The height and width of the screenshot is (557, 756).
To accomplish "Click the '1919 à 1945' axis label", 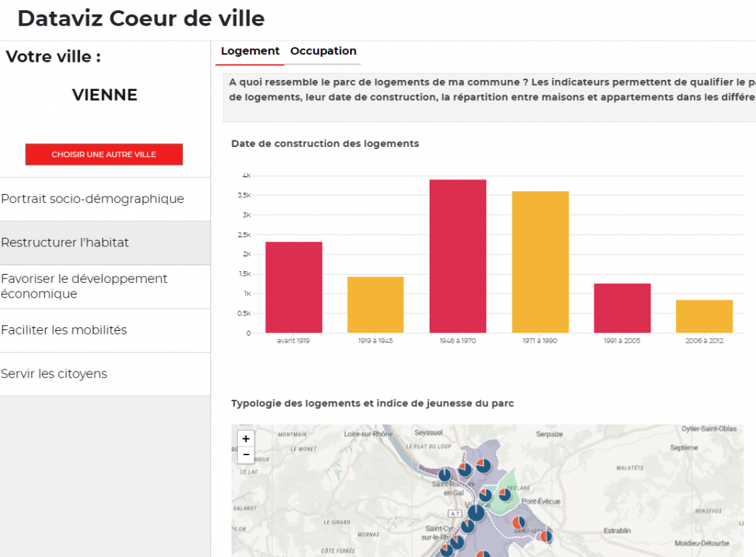I will pos(376,341).
